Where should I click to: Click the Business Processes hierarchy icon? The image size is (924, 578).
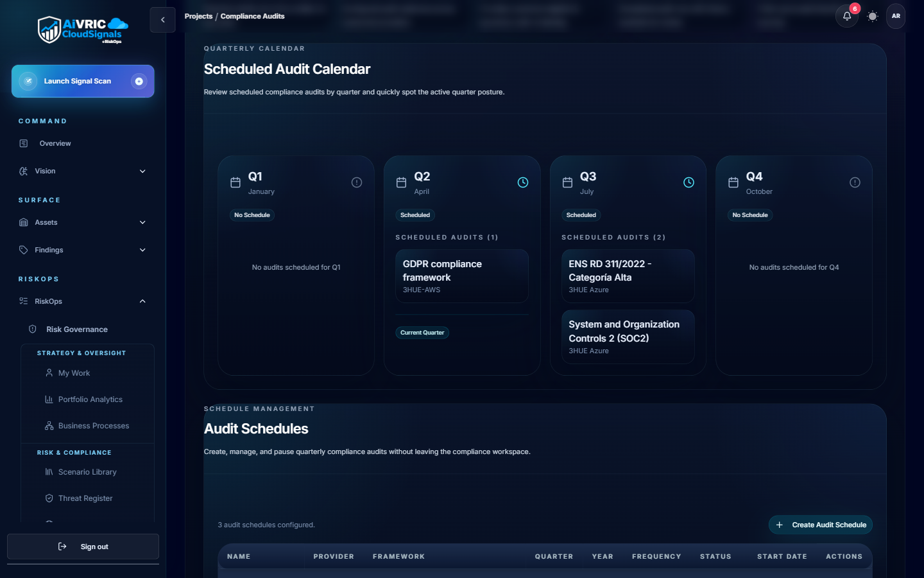pos(49,426)
